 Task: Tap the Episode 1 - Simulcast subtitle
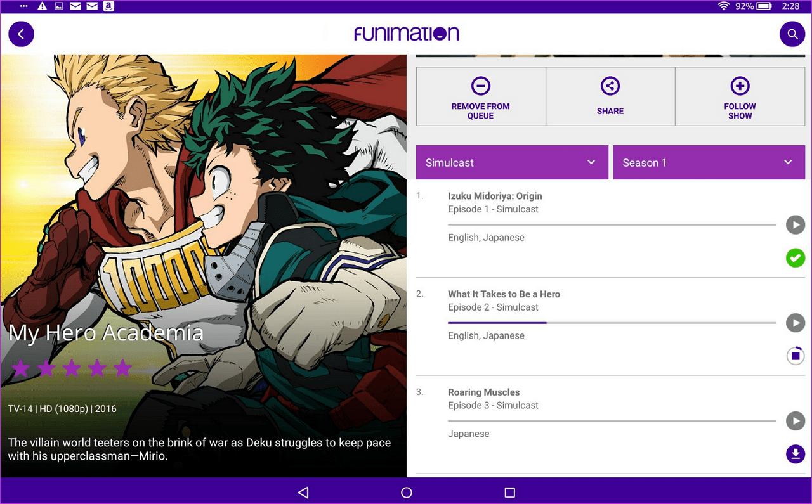493,209
